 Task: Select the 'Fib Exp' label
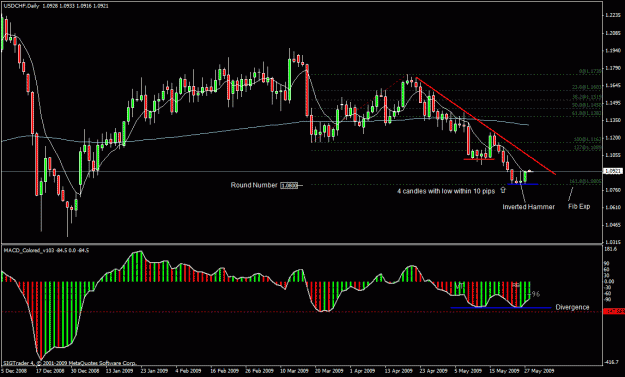pyautogui.click(x=579, y=206)
